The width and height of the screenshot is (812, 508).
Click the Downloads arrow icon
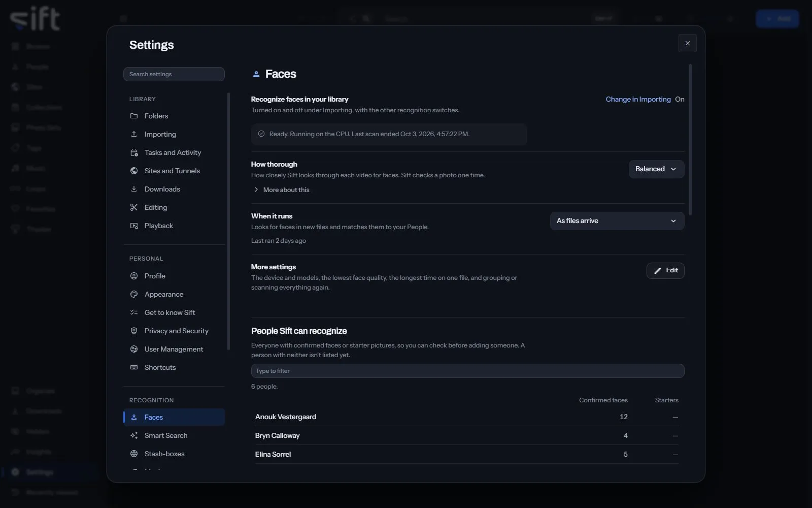tap(134, 189)
